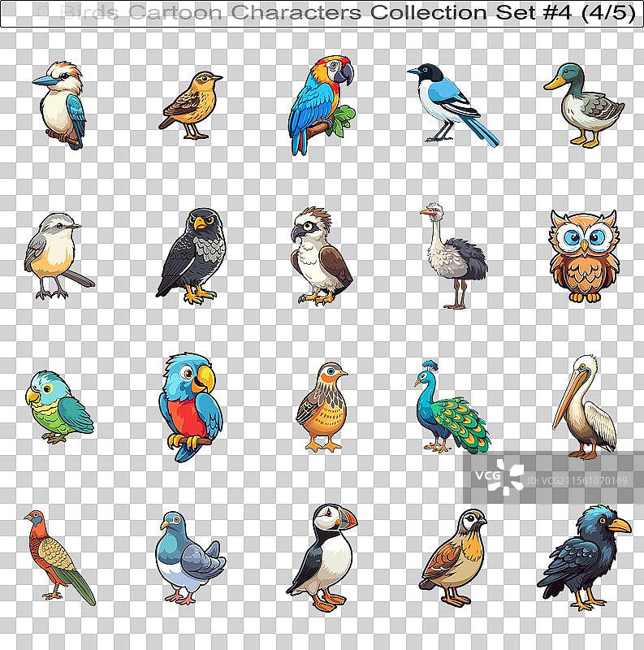Select the pelican with long beak

[x=585, y=408]
